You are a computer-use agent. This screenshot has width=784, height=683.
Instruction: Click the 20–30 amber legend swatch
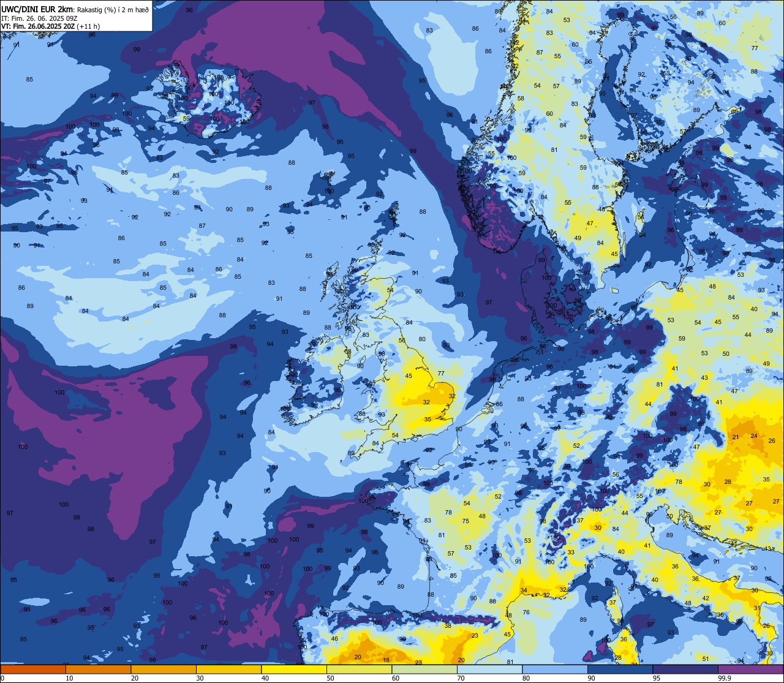click(x=164, y=670)
